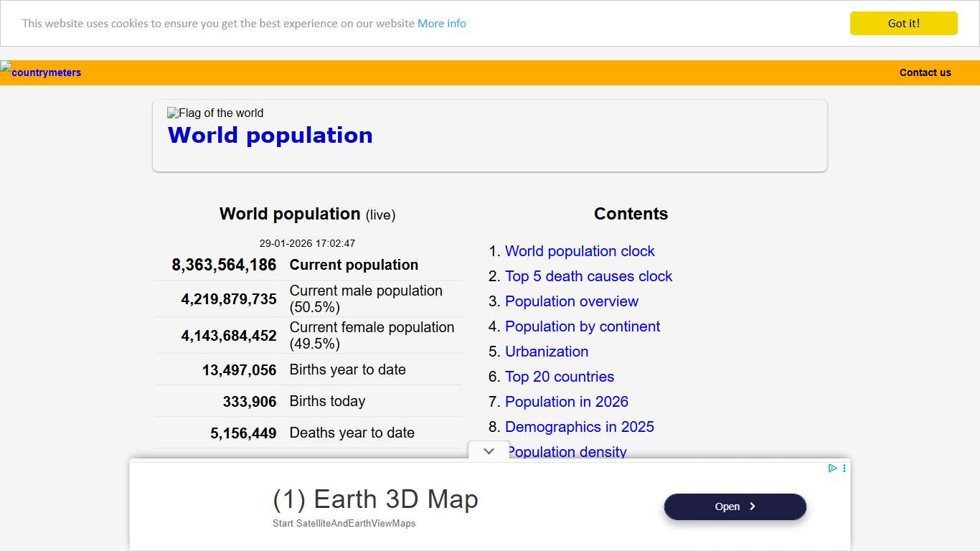
Task: View Population by continent
Action: (582, 326)
